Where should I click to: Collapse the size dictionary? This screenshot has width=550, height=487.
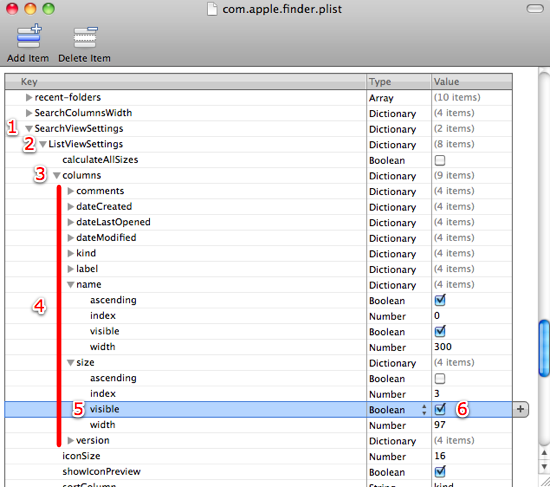click(71, 362)
